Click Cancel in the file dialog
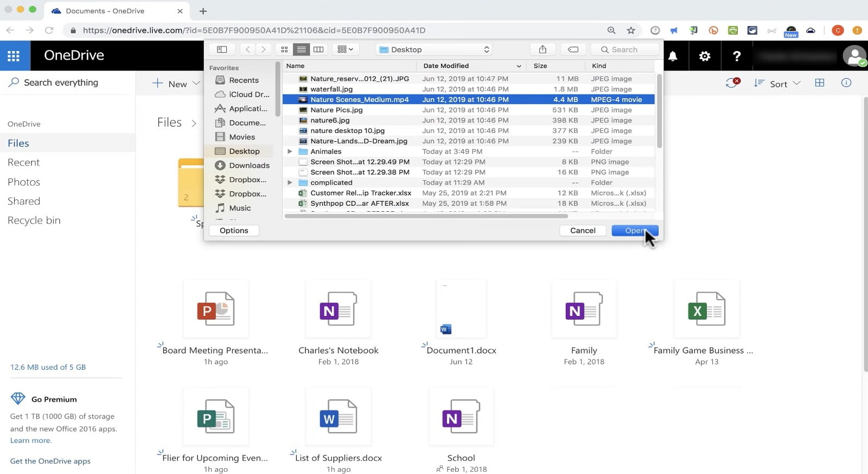Viewport: 868px width, 474px height. 583,230
